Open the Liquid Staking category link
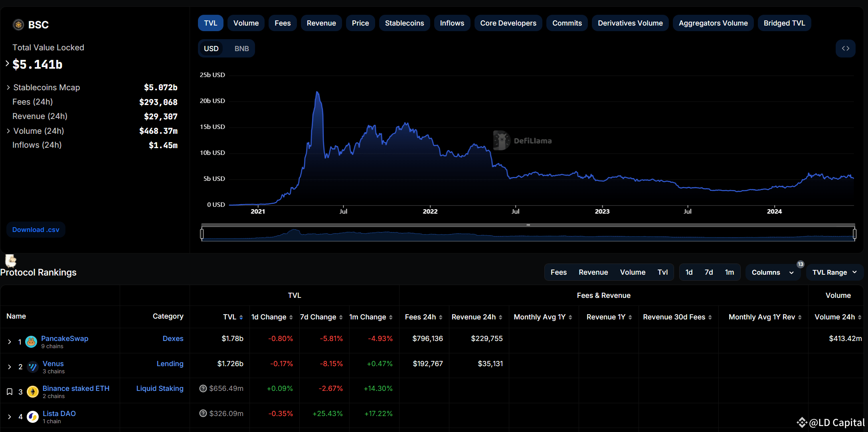The height and width of the screenshot is (432, 868). tap(160, 388)
